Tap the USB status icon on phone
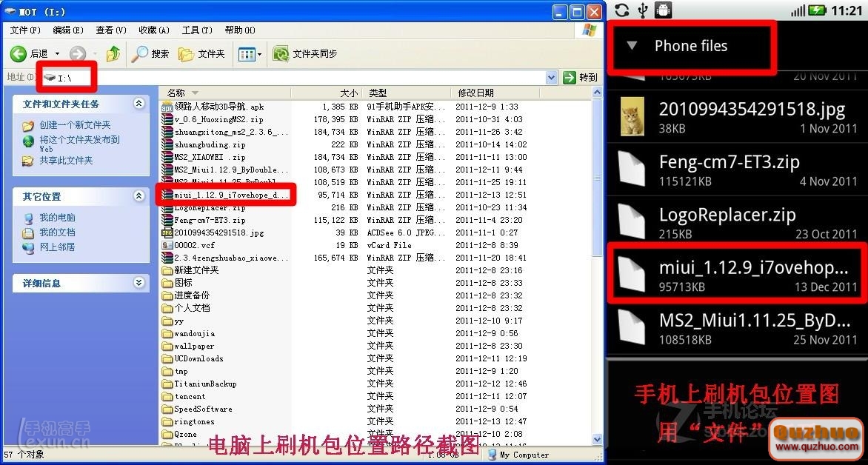Viewport: 868px width, 465px height. pos(643,10)
